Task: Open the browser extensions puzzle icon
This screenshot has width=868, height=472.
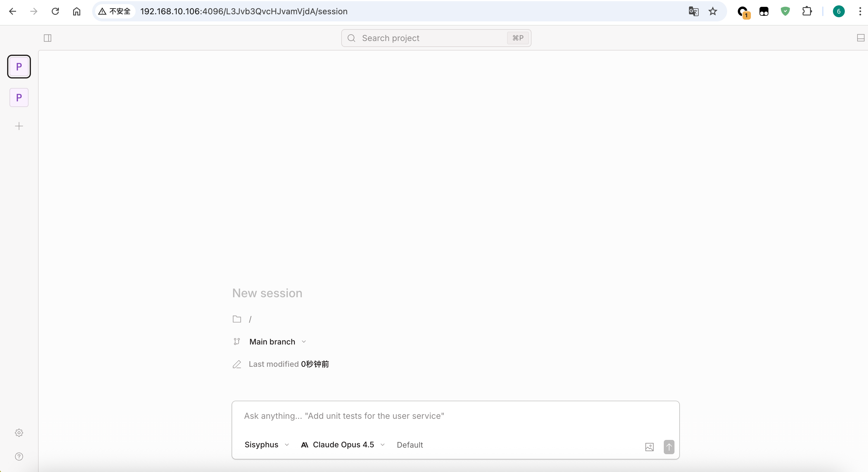Action: 807,12
